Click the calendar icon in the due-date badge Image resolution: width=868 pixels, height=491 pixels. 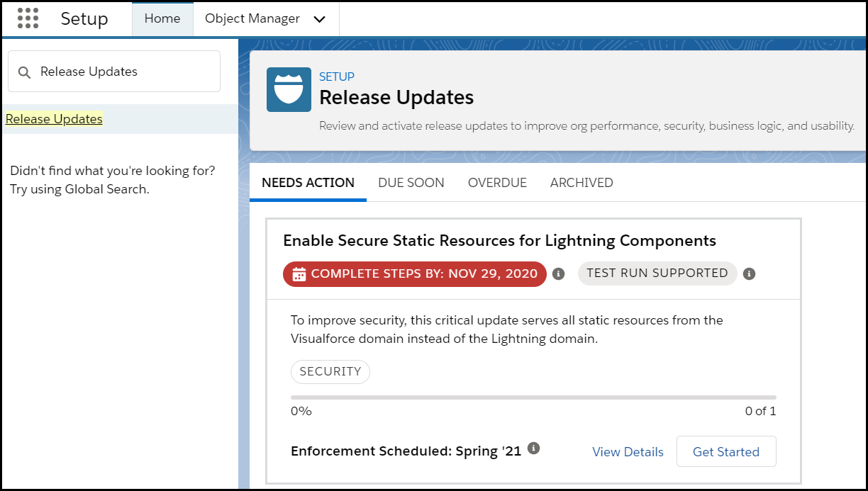299,274
